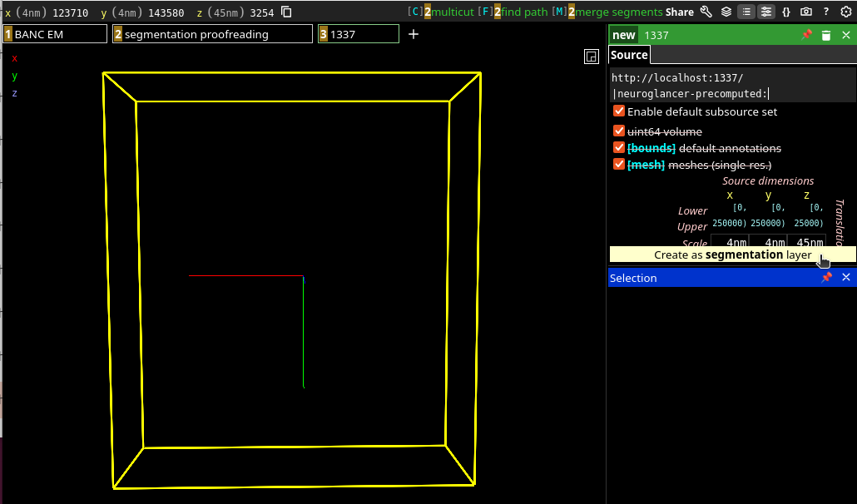This screenshot has width=857, height=504.
Task: Pin the Selection panel
Action: [x=826, y=278]
